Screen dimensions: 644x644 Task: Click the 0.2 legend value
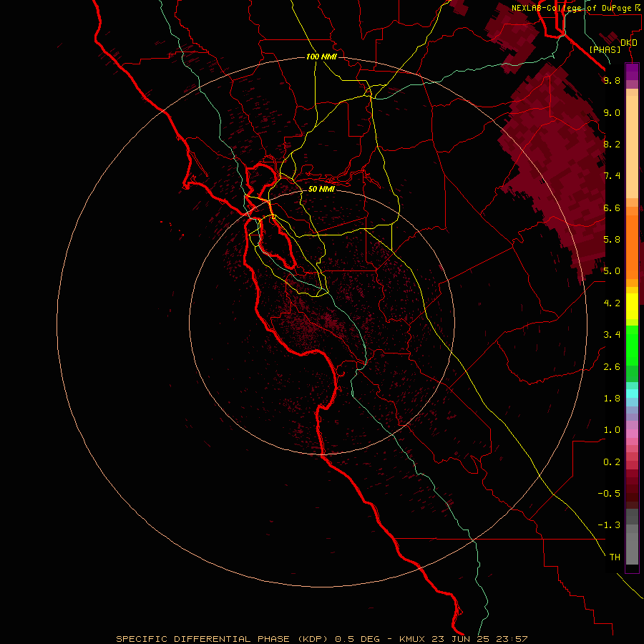pos(612,462)
